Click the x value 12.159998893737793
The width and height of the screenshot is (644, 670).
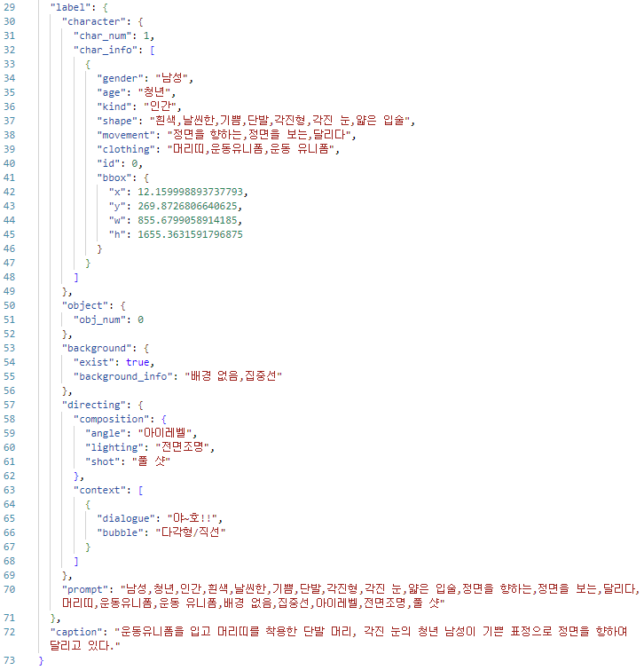point(190,192)
